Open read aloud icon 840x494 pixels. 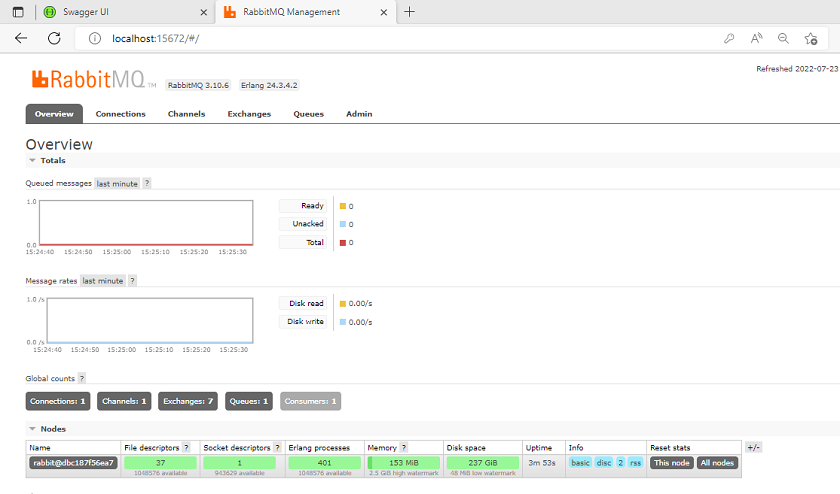tap(756, 39)
